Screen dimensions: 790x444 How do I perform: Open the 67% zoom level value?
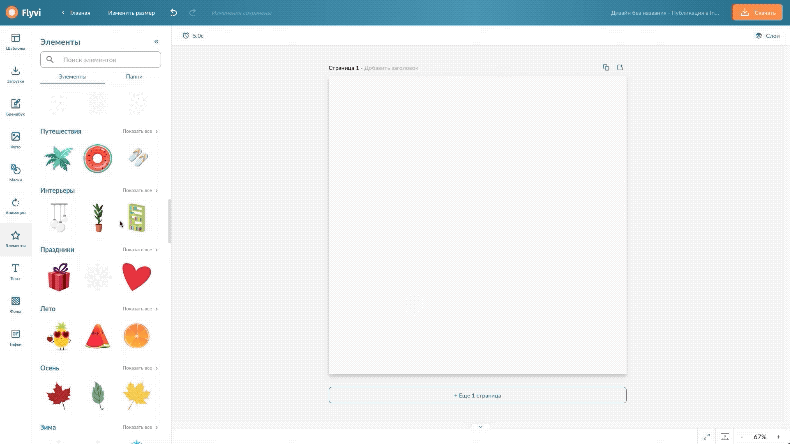[x=760, y=437]
